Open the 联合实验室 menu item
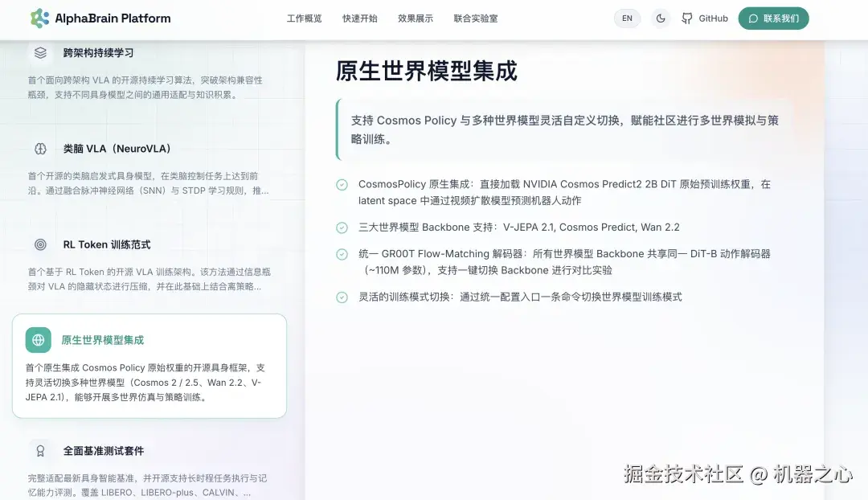868x500 pixels. 474,18
